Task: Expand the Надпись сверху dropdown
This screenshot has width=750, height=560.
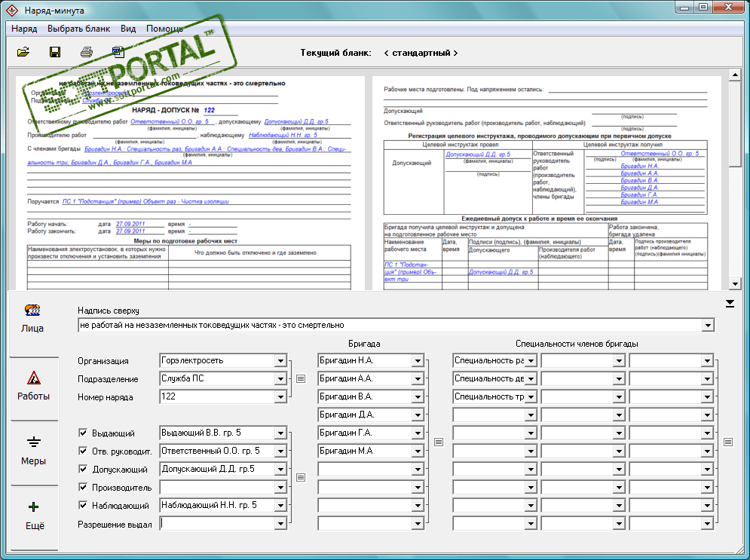Action: (708, 326)
